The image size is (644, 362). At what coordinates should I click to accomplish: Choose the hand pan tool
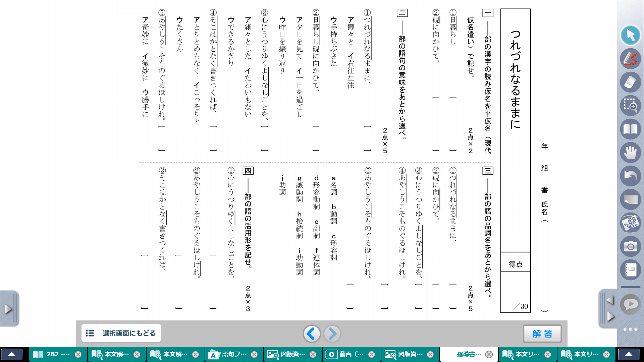pyautogui.click(x=631, y=153)
